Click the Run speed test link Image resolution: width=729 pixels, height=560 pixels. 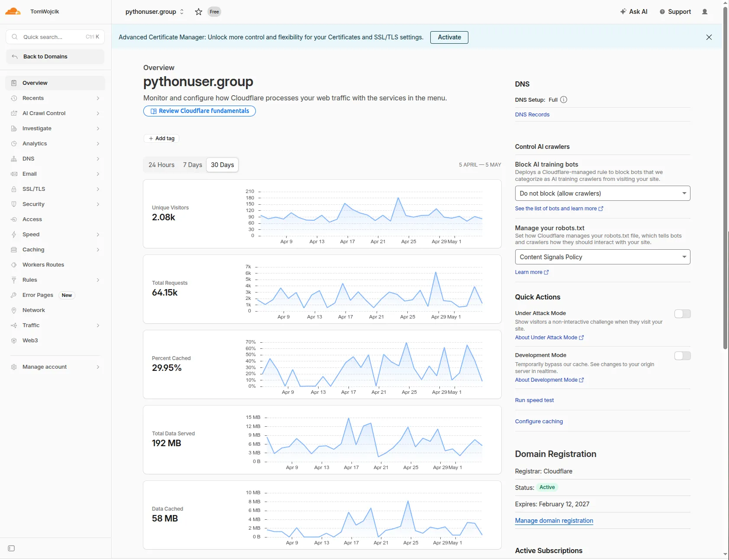click(x=534, y=400)
